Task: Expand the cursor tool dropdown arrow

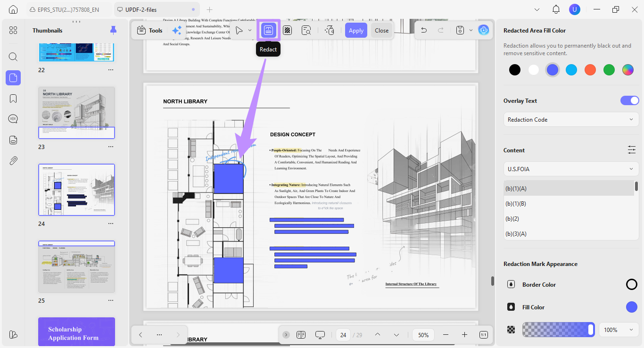Action: pyautogui.click(x=250, y=31)
